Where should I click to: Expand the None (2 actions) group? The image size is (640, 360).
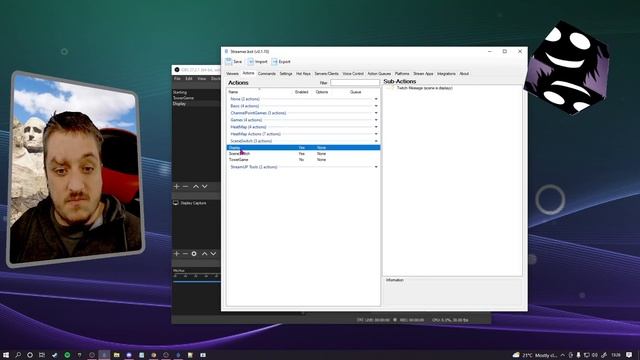(376, 99)
